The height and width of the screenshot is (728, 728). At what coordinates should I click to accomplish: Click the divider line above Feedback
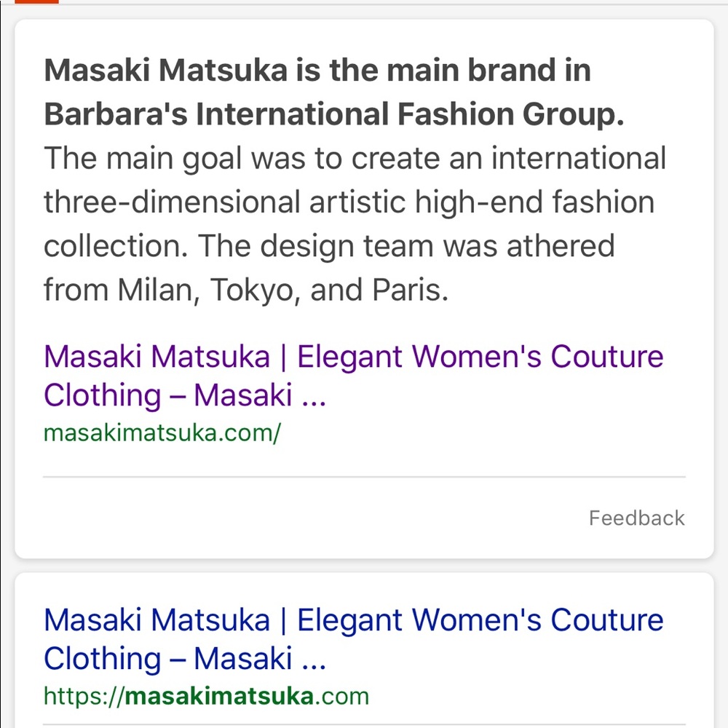click(364, 476)
